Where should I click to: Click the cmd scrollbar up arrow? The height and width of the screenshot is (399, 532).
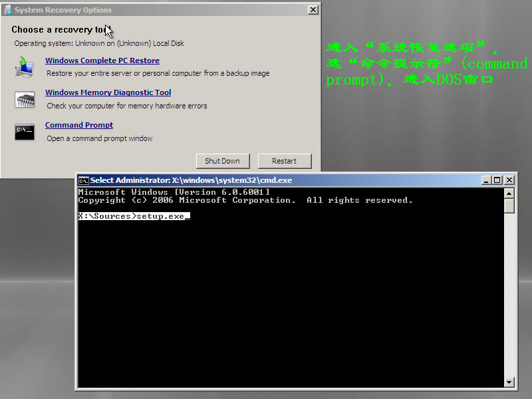coord(509,194)
